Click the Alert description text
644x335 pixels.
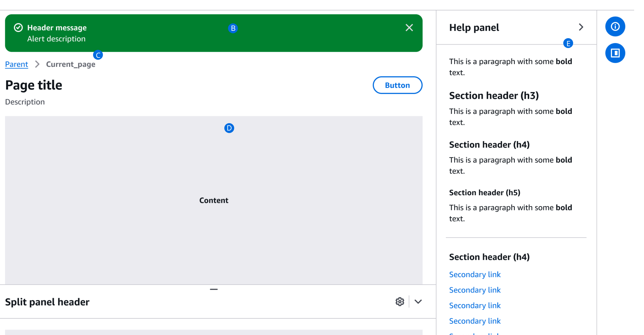click(x=56, y=39)
